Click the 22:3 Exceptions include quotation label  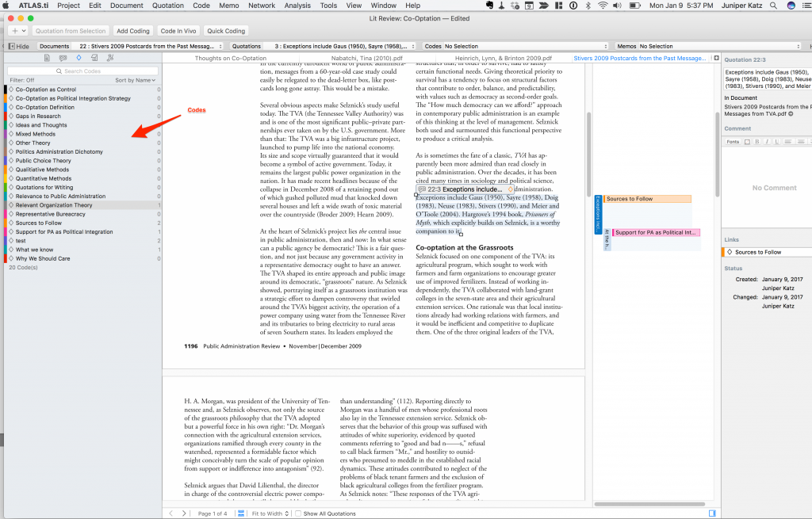465,189
